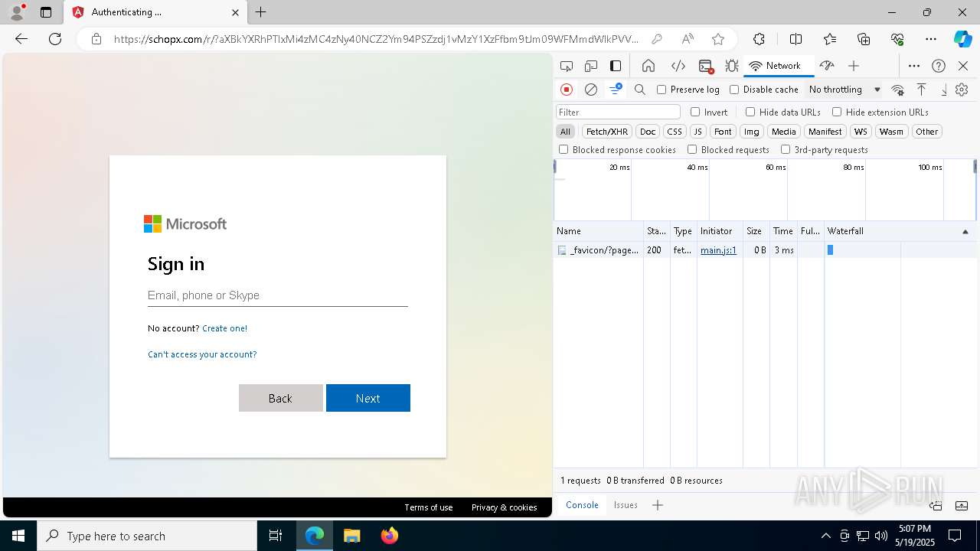Open main.js:1 initiator link
The image size is (980, 551).
coord(718,250)
